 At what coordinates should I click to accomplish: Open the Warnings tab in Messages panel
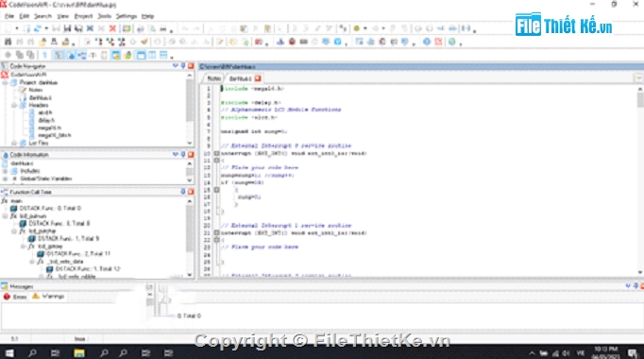(x=48, y=297)
